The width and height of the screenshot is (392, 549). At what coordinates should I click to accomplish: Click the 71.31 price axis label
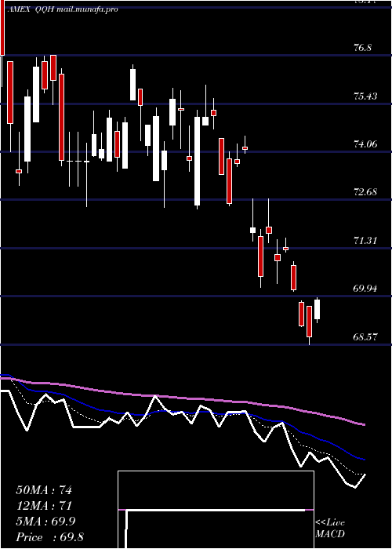[x=365, y=241]
